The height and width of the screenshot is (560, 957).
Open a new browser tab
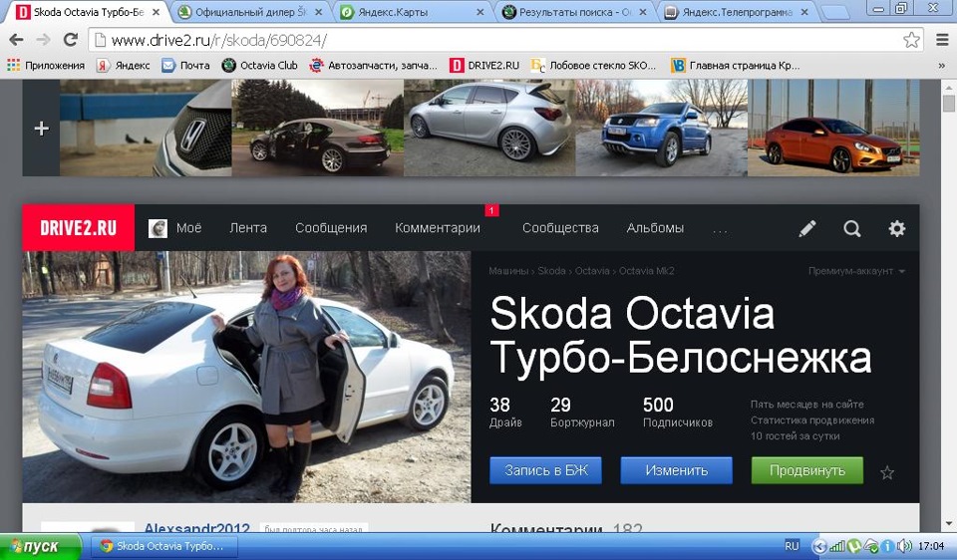836,12
